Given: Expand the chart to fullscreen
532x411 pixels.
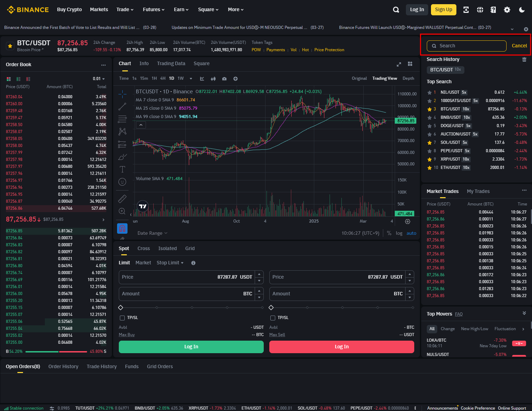Looking at the screenshot, I should tap(399, 64).
